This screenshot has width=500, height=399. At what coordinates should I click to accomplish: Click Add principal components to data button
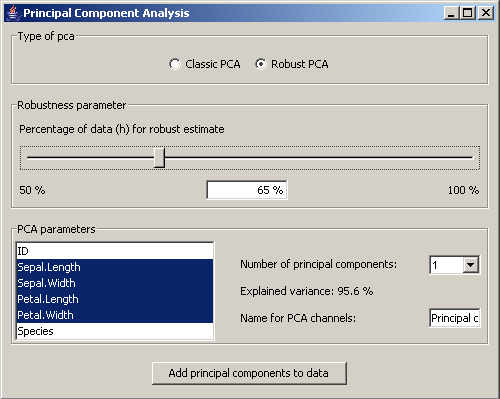tap(249, 373)
